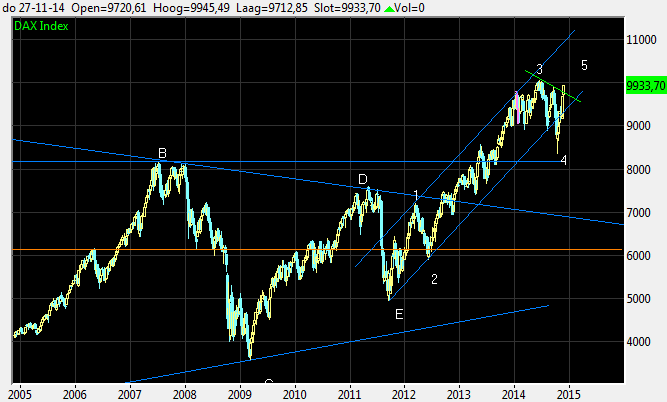Viewport: 667px width, 402px height.
Task: Click the 2015 label on time axis
Action: (x=568, y=393)
